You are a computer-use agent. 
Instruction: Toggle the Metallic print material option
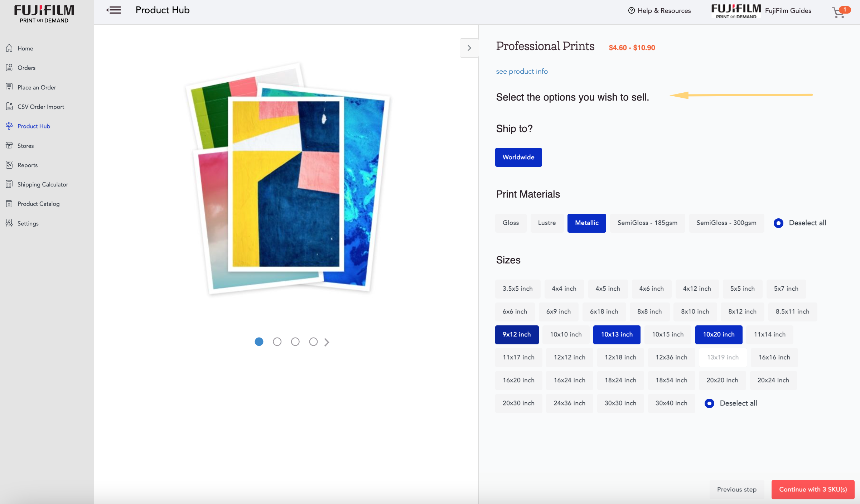pyautogui.click(x=586, y=223)
